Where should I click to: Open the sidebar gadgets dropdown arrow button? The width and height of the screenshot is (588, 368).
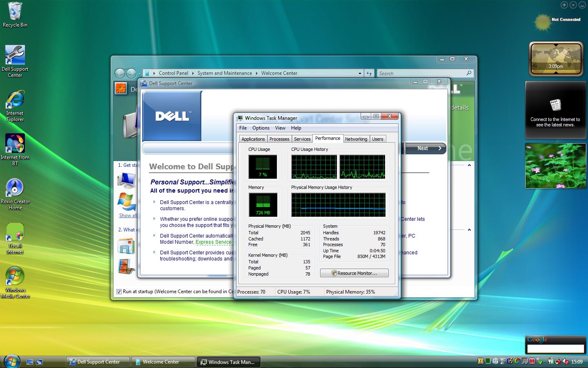tap(573, 5)
